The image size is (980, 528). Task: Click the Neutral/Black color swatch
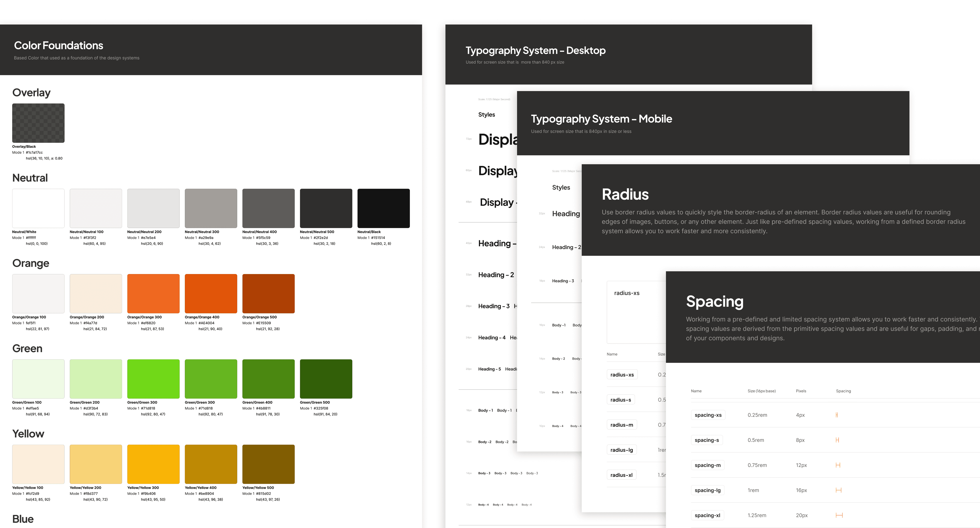coord(383,208)
